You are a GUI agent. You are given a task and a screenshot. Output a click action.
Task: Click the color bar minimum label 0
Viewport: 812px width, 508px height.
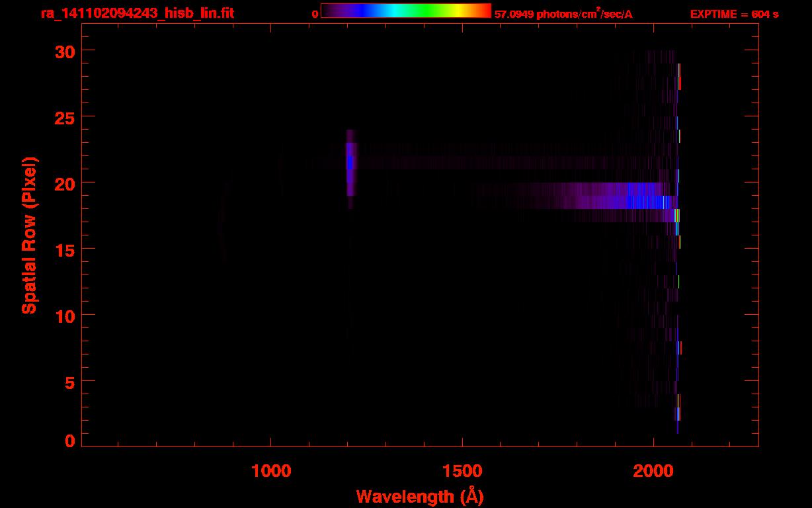(x=315, y=14)
